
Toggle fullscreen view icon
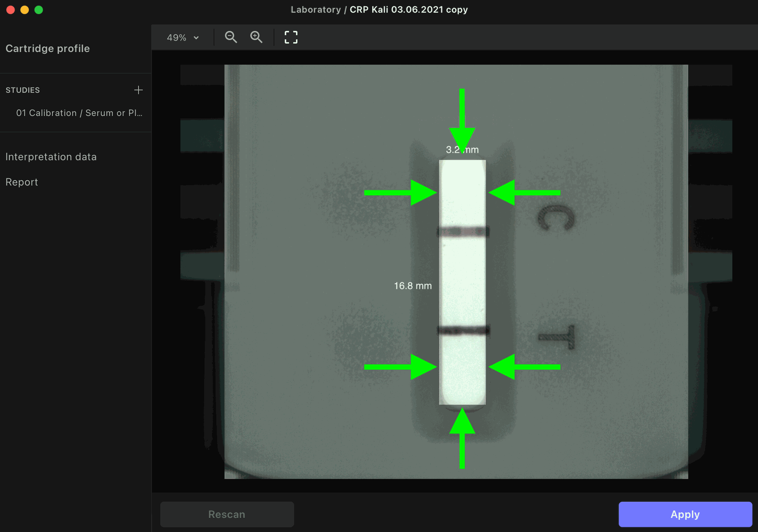(x=291, y=37)
